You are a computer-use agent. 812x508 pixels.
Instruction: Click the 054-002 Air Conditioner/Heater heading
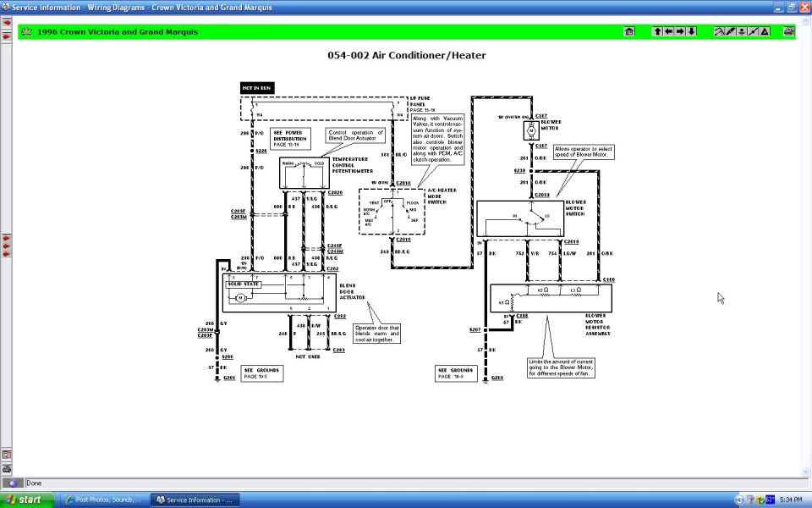[x=407, y=56]
